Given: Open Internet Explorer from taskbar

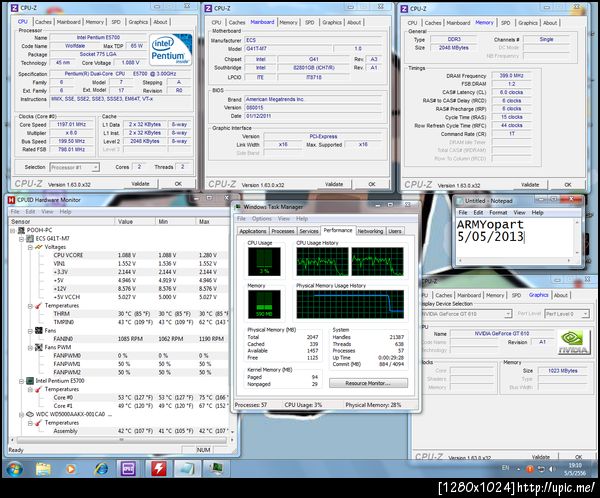Looking at the screenshot, I should pos(101,469).
